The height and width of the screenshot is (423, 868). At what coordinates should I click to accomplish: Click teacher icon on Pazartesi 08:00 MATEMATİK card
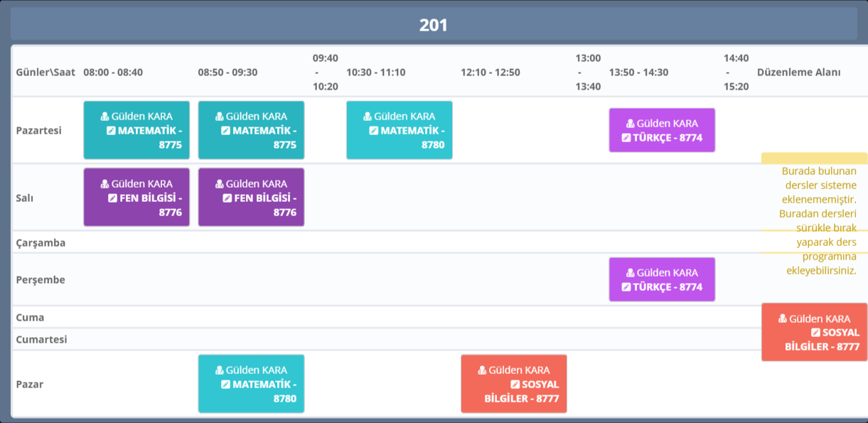[105, 117]
